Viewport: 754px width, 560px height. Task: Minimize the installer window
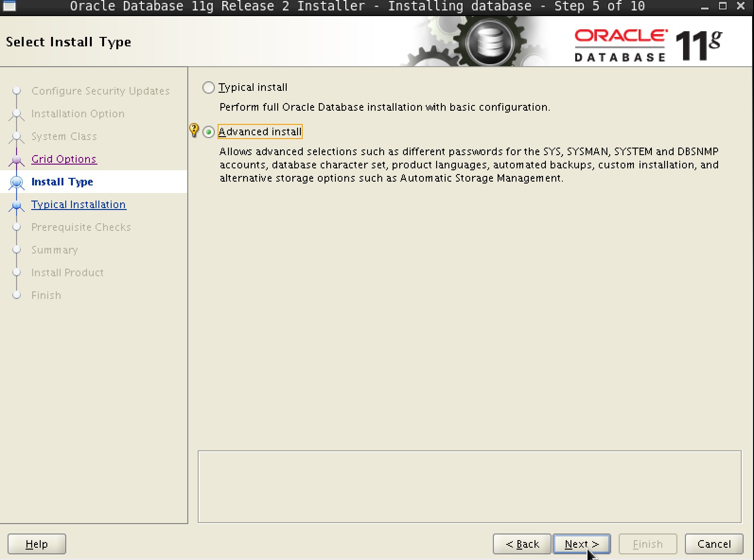(x=705, y=6)
